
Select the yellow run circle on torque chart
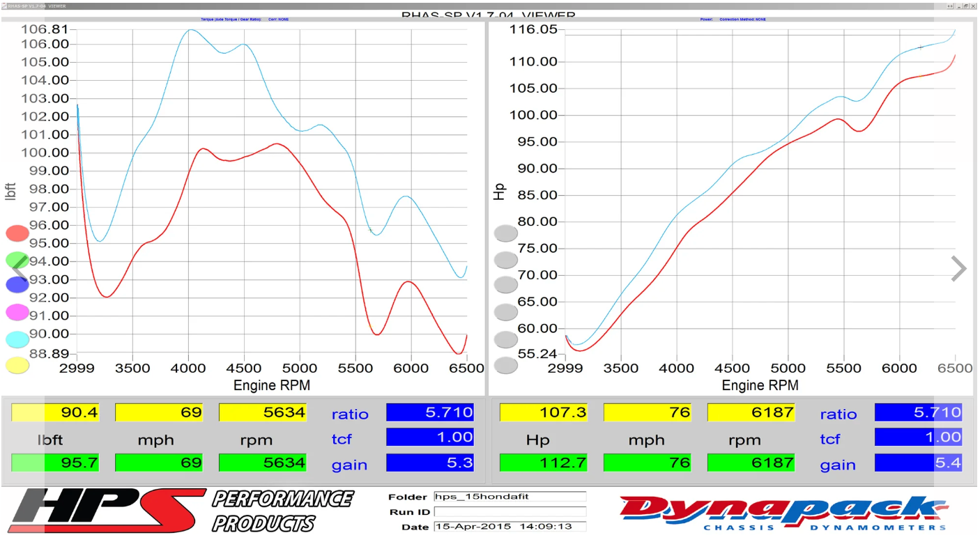pos(17,365)
